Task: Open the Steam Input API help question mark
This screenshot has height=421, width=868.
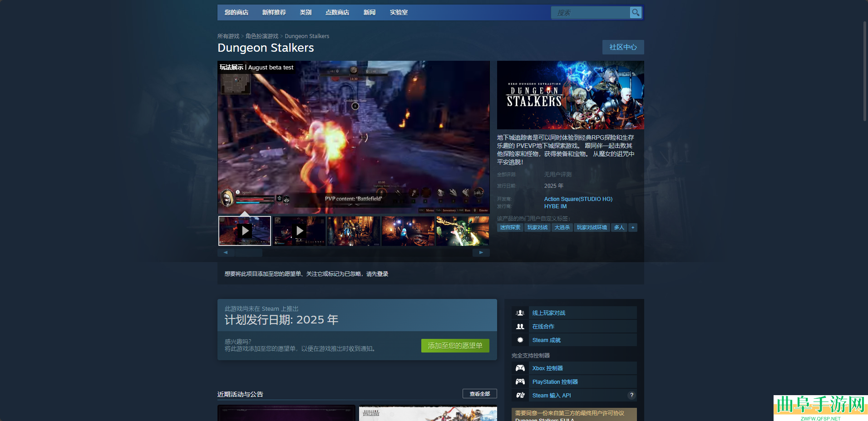Action: (x=631, y=395)
